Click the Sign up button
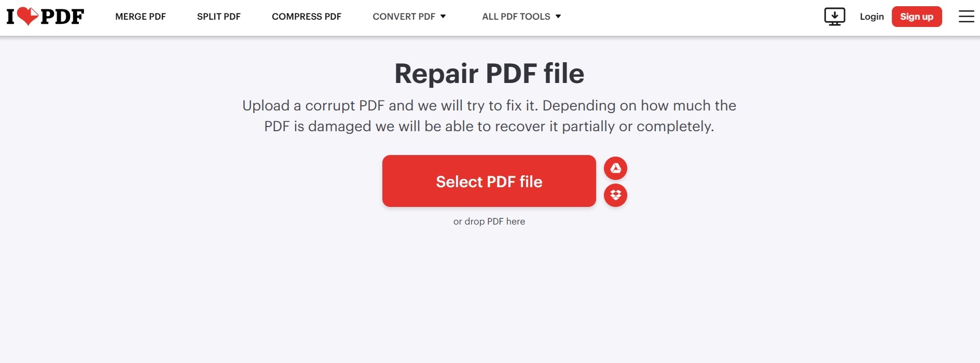This screenshot has height=363, width=980. pyautogui.click(x=916, y=17)
